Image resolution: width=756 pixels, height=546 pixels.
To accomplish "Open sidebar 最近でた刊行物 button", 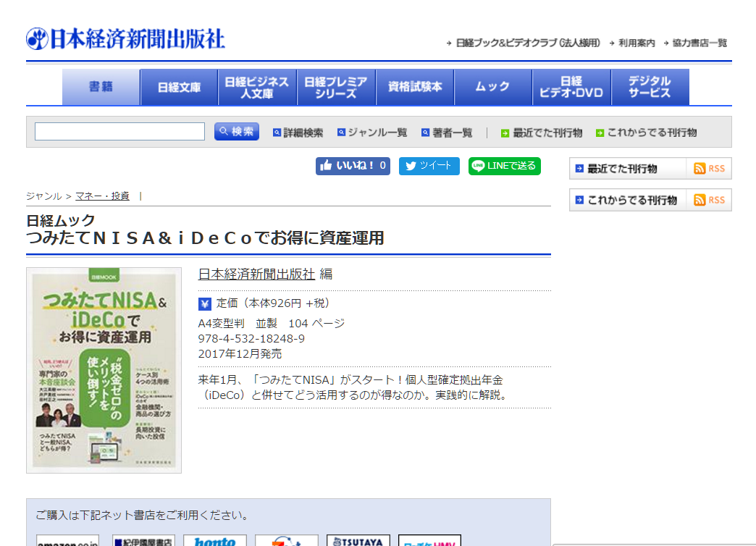I will pyautogui.click(x=628, y=169).
